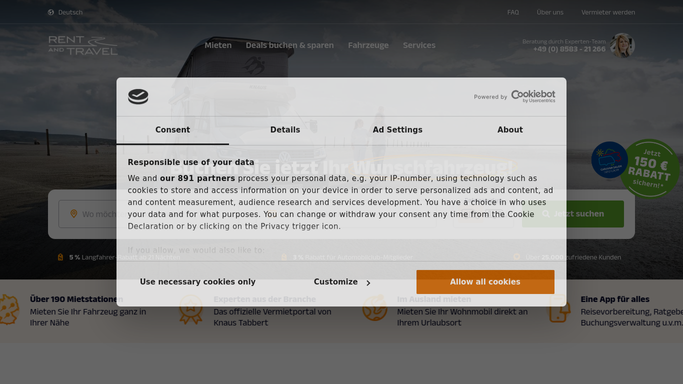Click the smartphone app icon
This screenshot has height=384, width=683.
tap(560, 309)
